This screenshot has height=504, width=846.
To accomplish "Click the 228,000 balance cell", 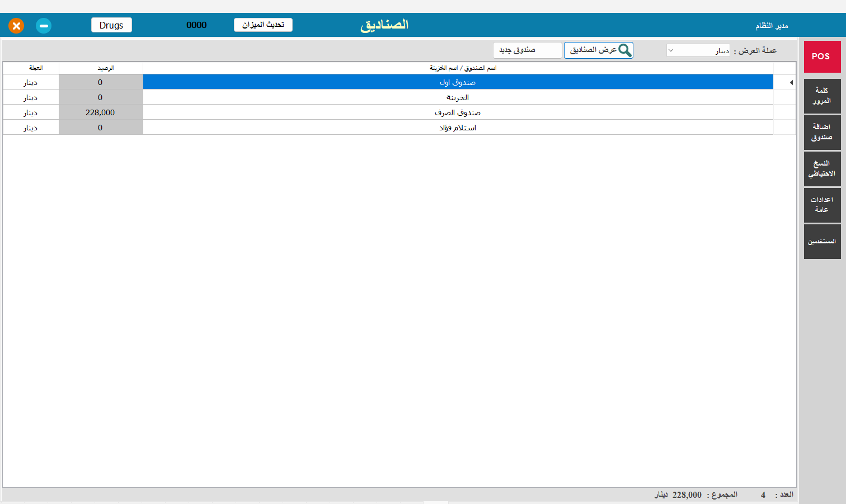I will coord(101,112).
